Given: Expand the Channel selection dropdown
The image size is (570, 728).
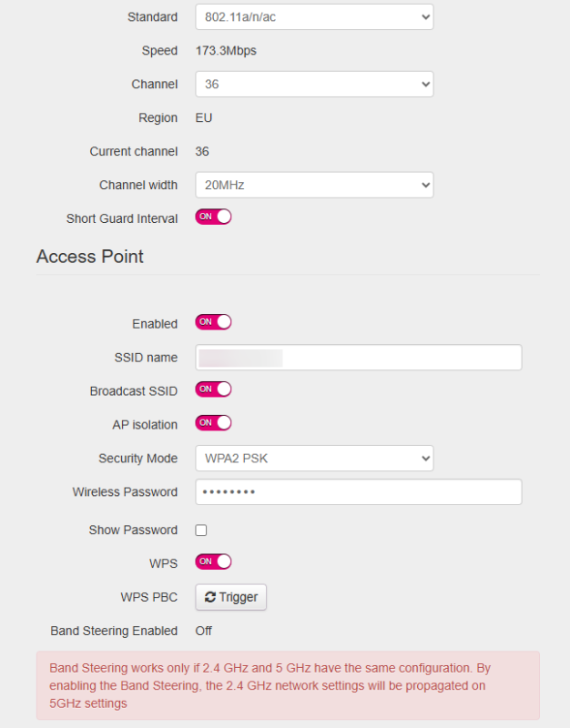Looking at the screenshot, I should point(314,84).
